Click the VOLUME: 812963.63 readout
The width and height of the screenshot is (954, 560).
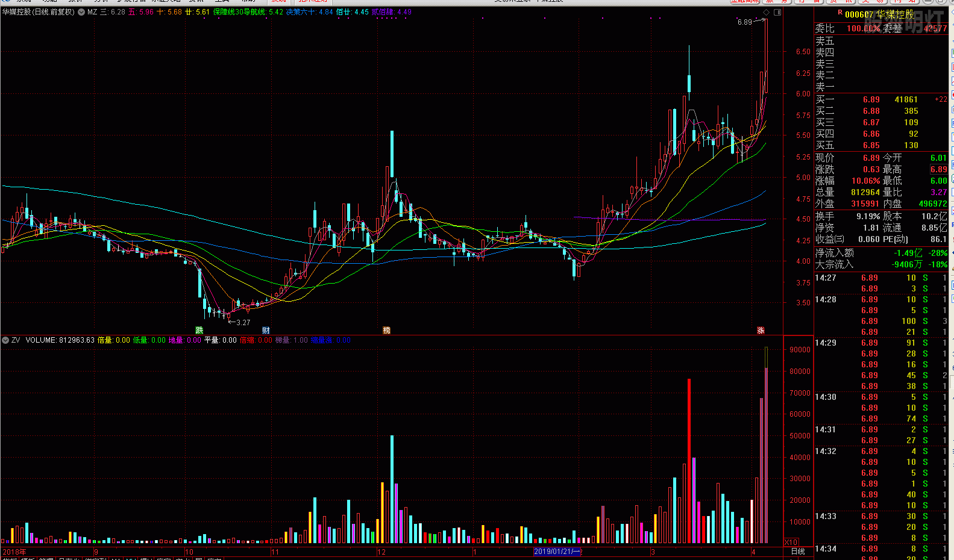60,340
